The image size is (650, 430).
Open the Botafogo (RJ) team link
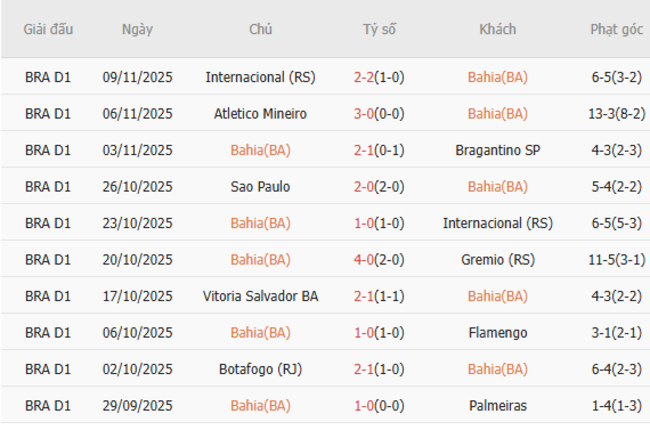click(260, 369)
